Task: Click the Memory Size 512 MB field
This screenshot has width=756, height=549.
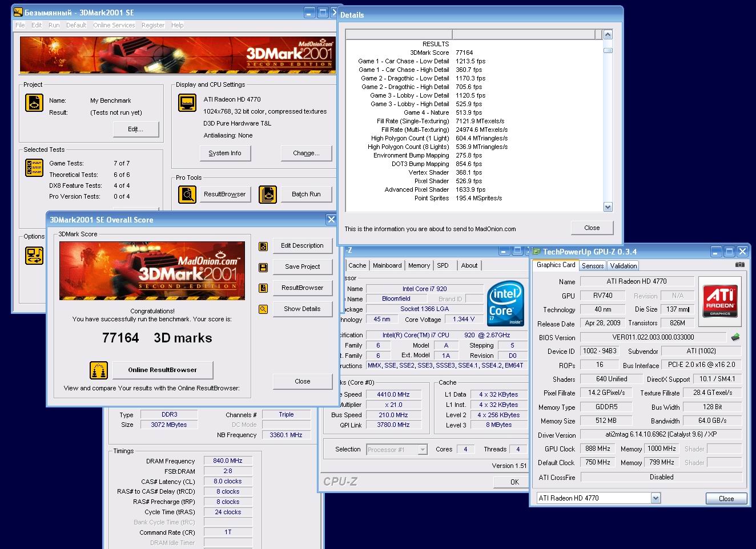Action: pos(606,421)
